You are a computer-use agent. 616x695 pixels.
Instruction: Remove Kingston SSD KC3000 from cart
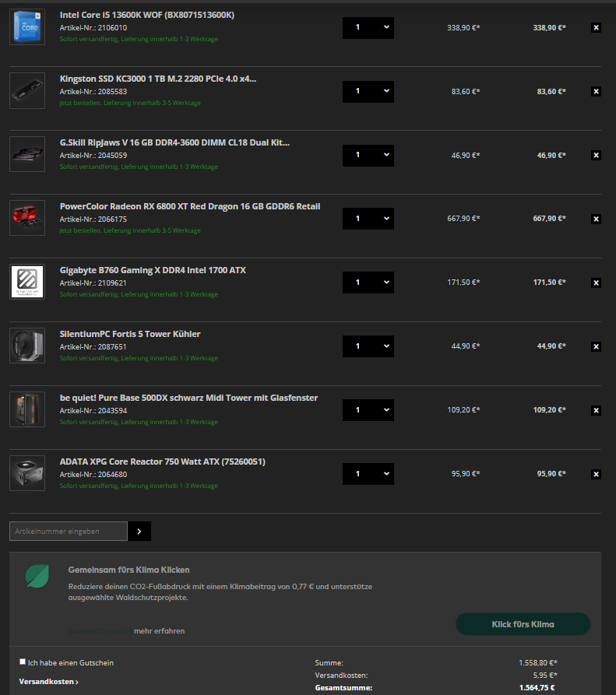point(596,91)
